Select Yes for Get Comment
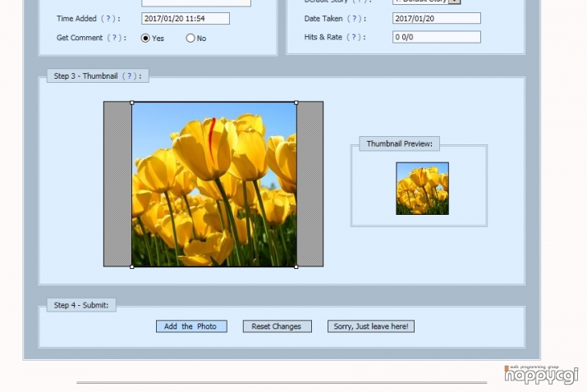 pos(145,39)
